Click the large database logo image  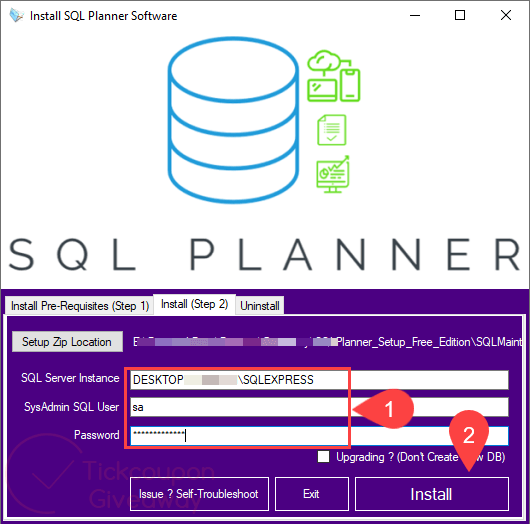[233, 120]
